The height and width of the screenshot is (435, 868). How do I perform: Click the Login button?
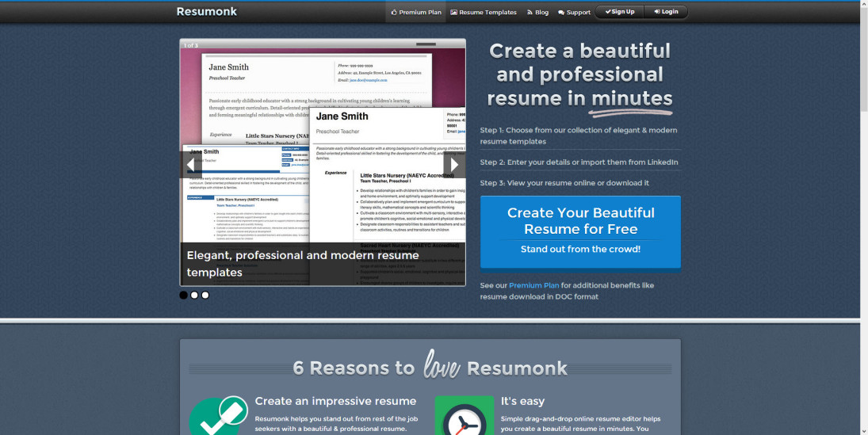(x=665, y=12)
